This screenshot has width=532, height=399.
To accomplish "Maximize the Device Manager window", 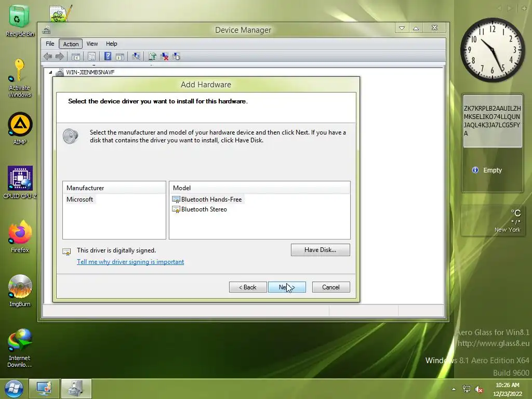I will [416, 28].
